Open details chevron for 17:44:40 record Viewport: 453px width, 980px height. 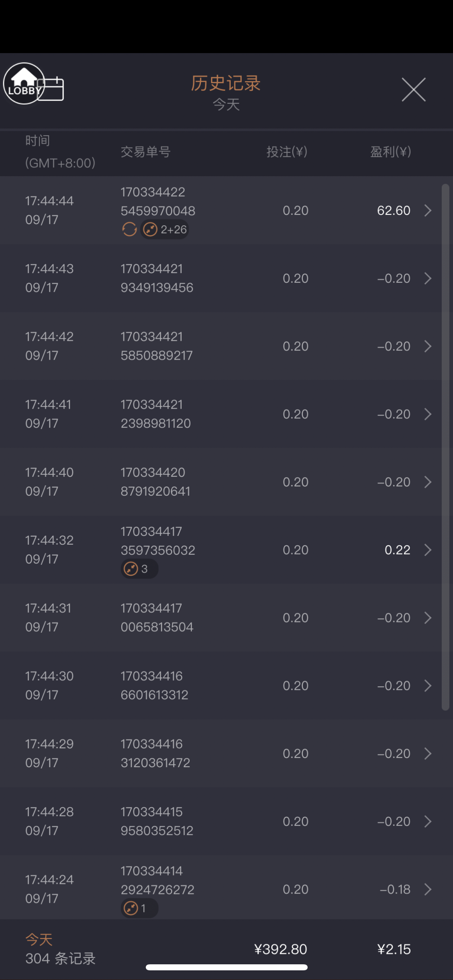pyautogui.click(x=428, y=482)
